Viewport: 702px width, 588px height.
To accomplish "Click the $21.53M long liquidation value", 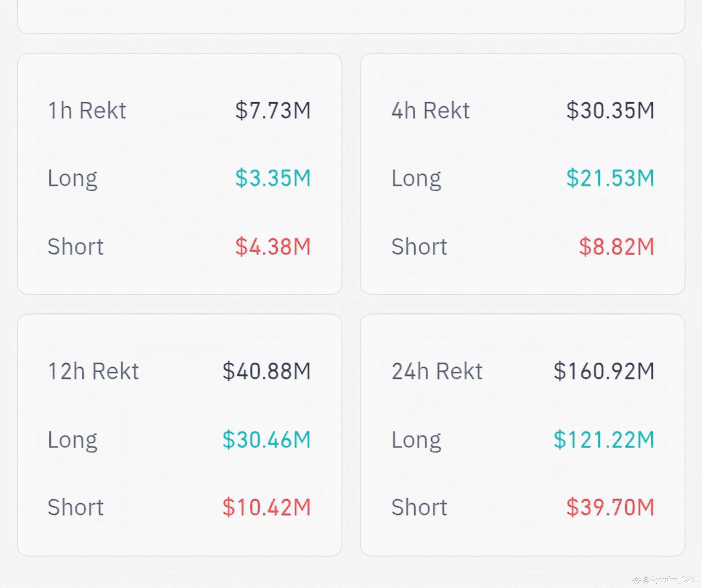I will [x=610, y=178].
